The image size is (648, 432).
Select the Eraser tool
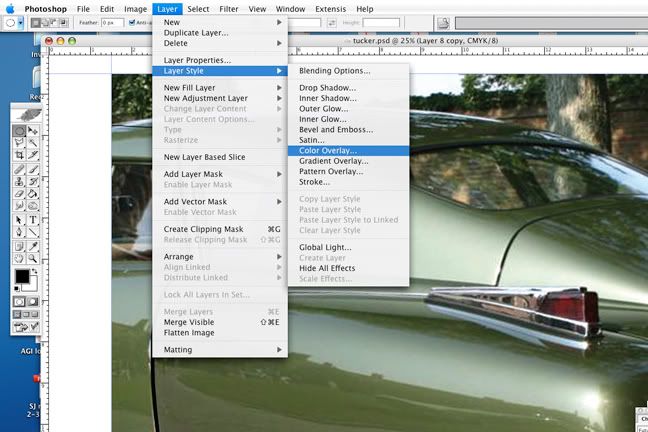(19, 193)
